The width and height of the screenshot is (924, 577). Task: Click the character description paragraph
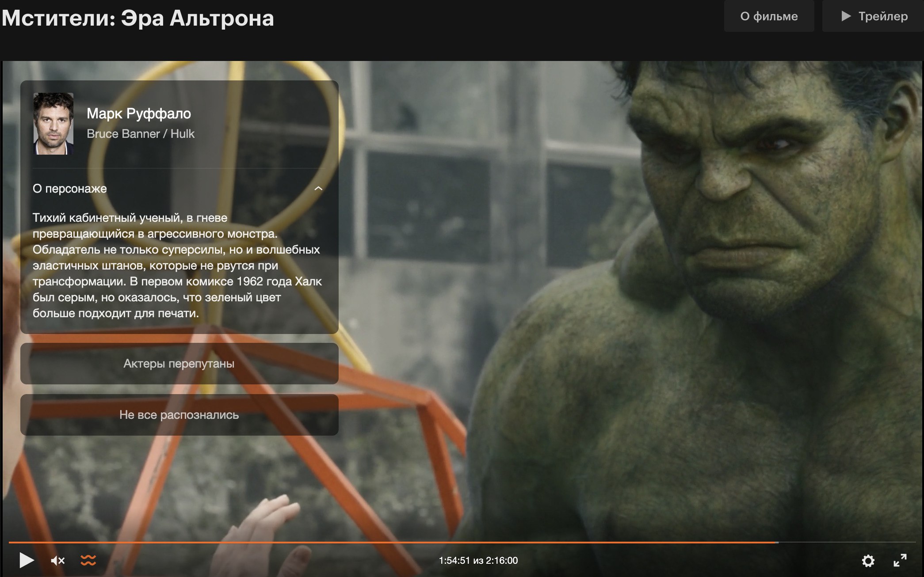pos(177,266)
